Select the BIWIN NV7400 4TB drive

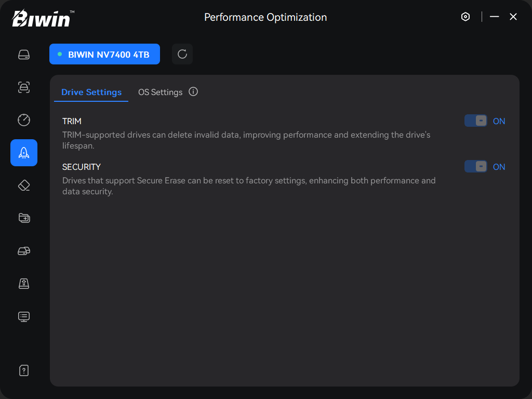point(104,54)
